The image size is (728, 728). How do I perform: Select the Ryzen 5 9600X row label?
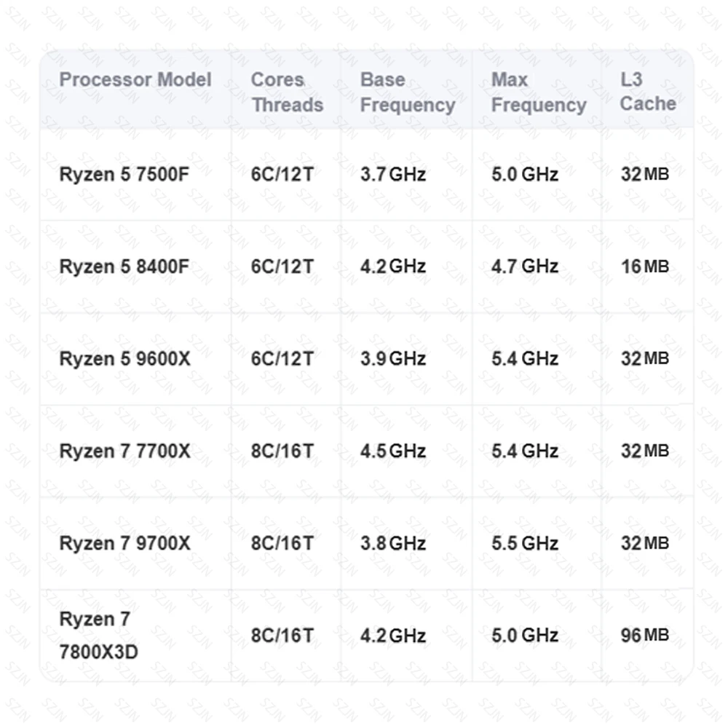pyautogui.click(x=124, y=359)
